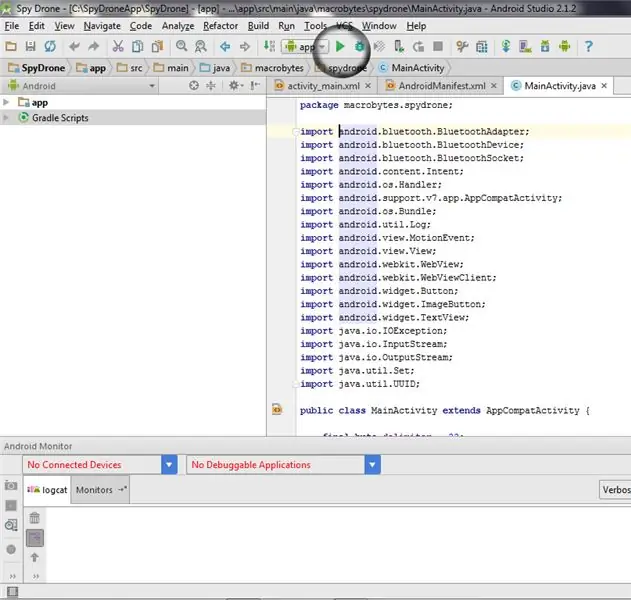Viewport: 631px width, 600px height.
Task: Switch to the Monitors tab
Action: pos(100,490)
